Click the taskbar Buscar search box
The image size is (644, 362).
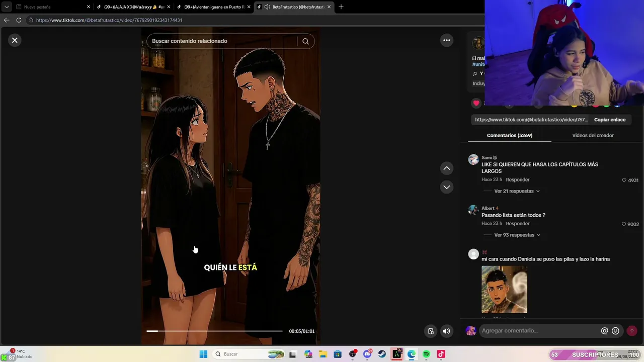[249, 354]
